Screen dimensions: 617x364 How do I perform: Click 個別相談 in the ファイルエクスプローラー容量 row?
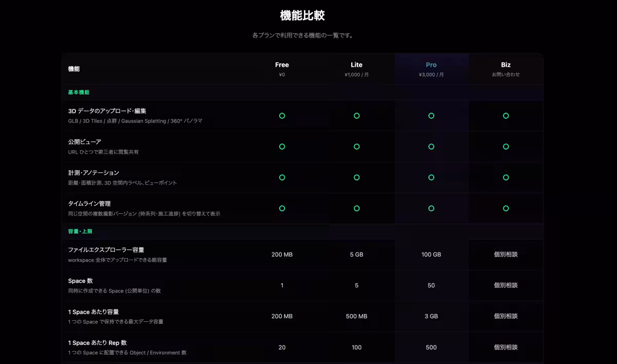coord(505,254)
